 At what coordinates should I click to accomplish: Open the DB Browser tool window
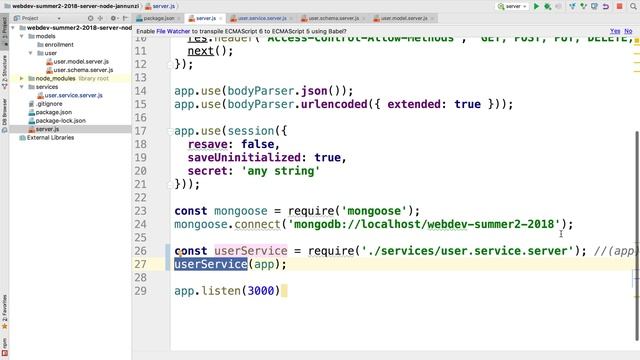tap(4, 115)
